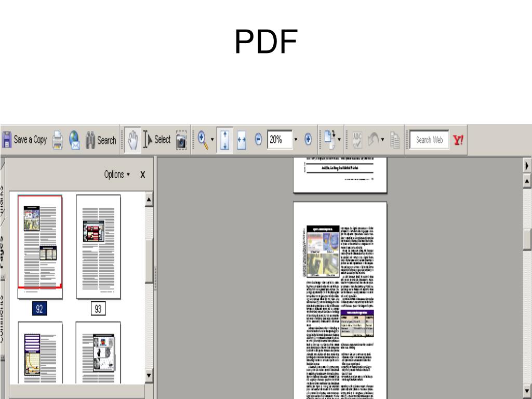532x399 pixels.
Task: Select page 93 thumbnail
Action: pyautogui.click(x=98, y=247)
